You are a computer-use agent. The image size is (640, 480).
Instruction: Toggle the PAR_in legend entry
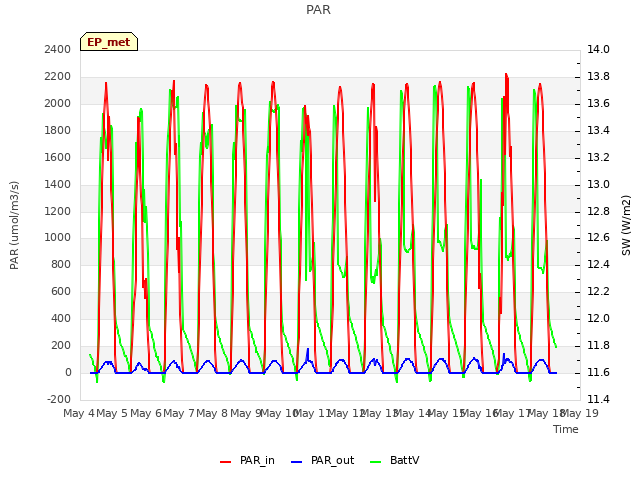[x=247, y=460]
